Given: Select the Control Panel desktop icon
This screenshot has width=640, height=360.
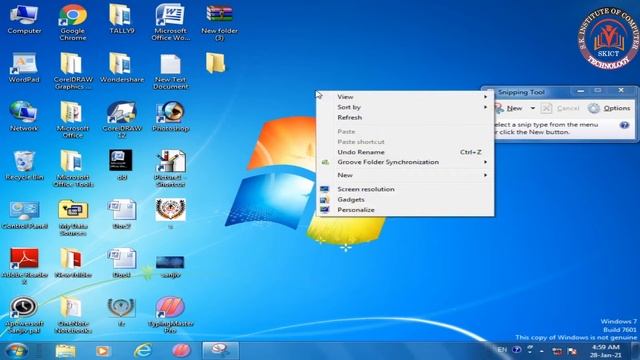Looking at the screenshot, I should (x=24, y=210).
